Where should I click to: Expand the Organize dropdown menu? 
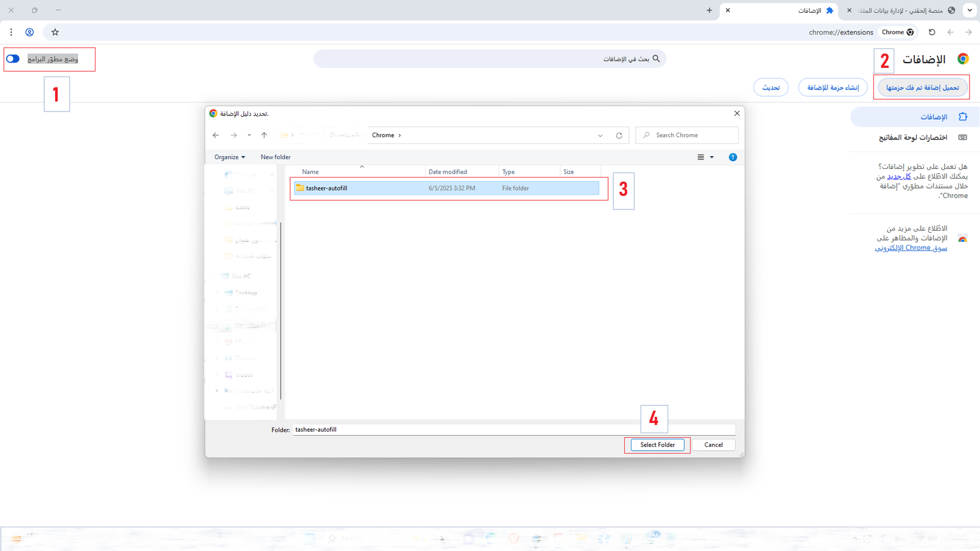230,157
